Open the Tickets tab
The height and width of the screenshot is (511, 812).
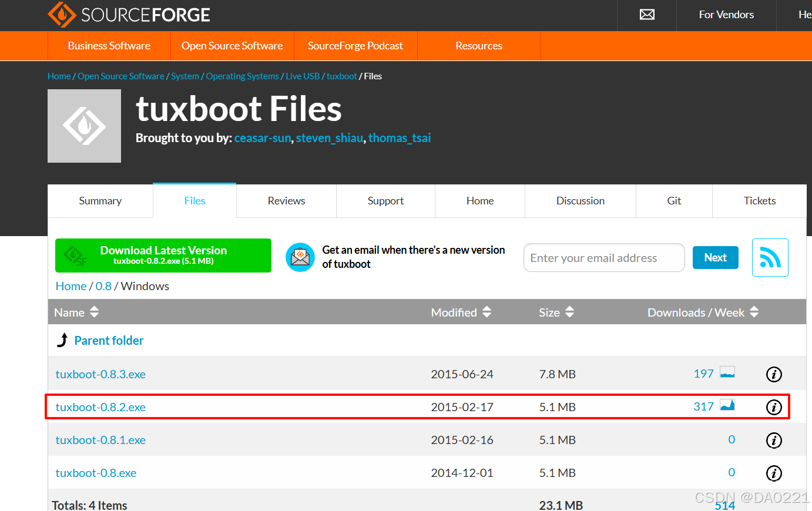760,201
